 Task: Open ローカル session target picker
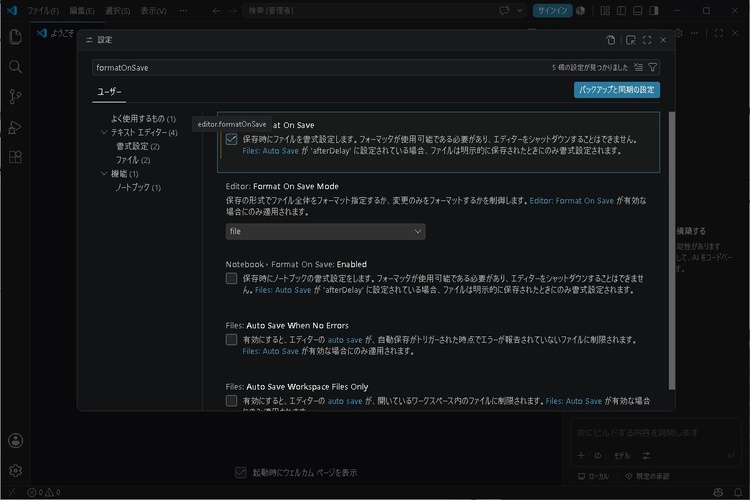[593, 476]
